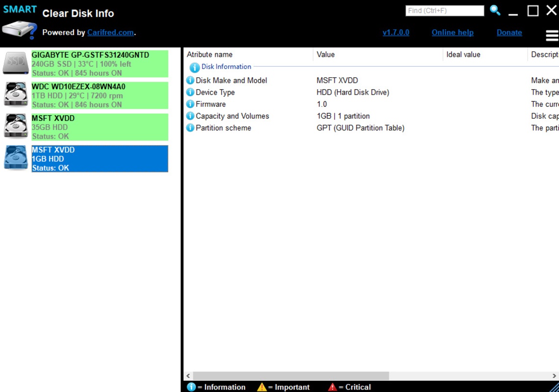Click the Firmware attribute name

[211, 104]
